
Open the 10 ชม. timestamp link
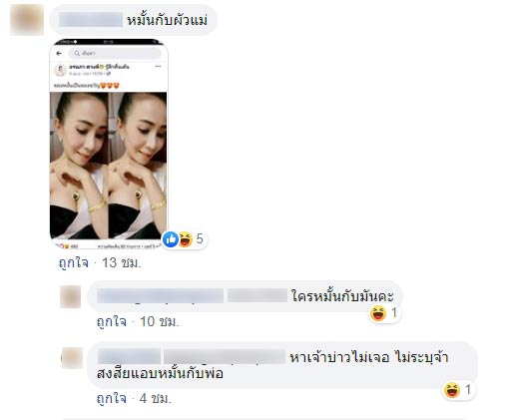160,321
